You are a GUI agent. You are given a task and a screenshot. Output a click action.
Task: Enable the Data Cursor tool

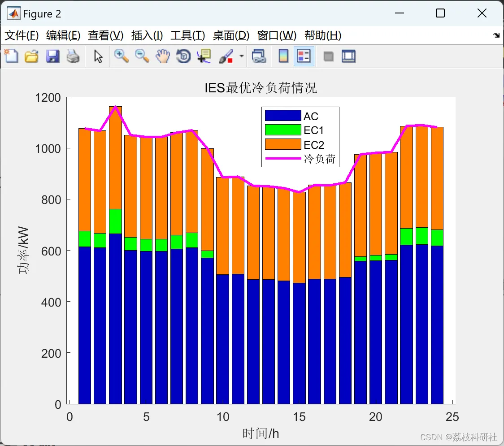pos(204,56)
